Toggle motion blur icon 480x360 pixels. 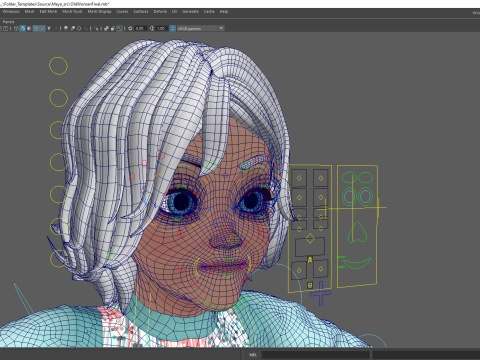click(x=73, y=28)
